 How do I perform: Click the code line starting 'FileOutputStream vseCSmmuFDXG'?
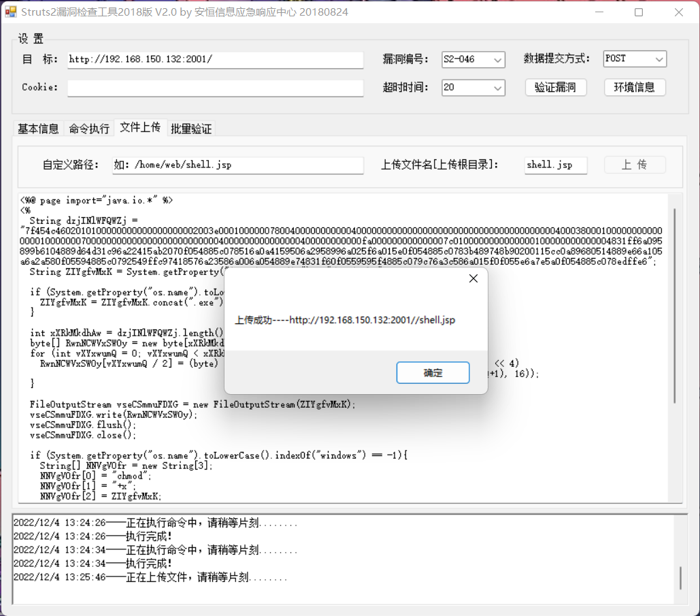pos(193,404)
